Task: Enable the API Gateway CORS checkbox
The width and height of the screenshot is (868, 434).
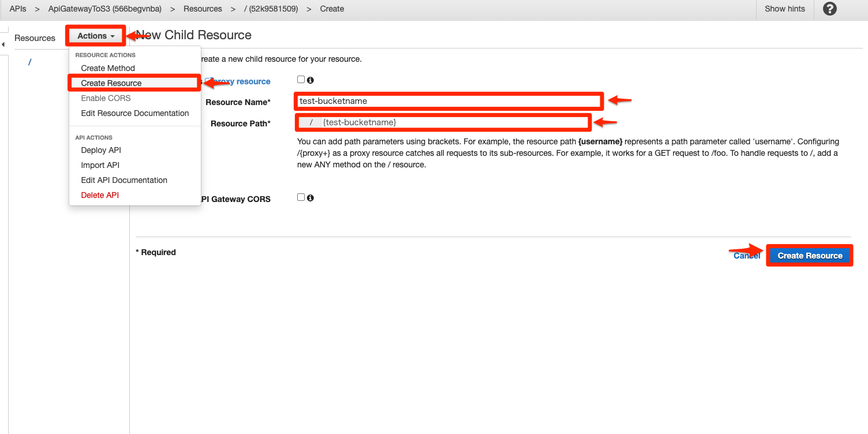Action: click(301, 197)
